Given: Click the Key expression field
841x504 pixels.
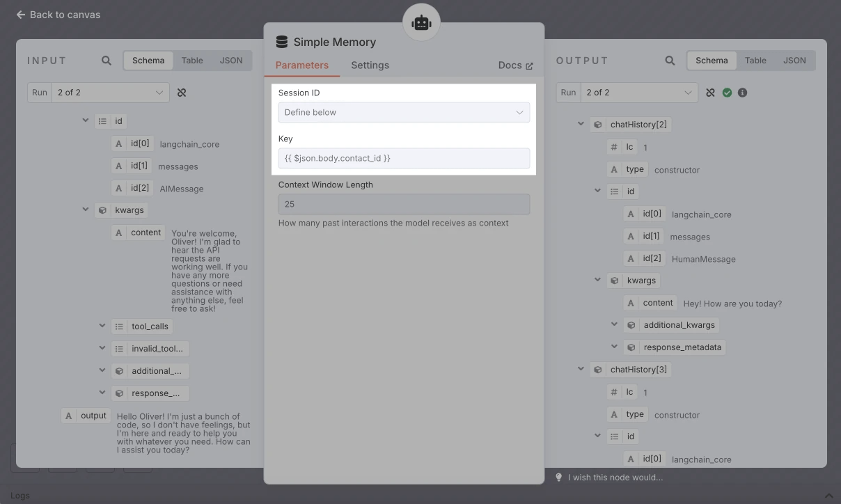Looking at the screenshot, I should (404, 158).
